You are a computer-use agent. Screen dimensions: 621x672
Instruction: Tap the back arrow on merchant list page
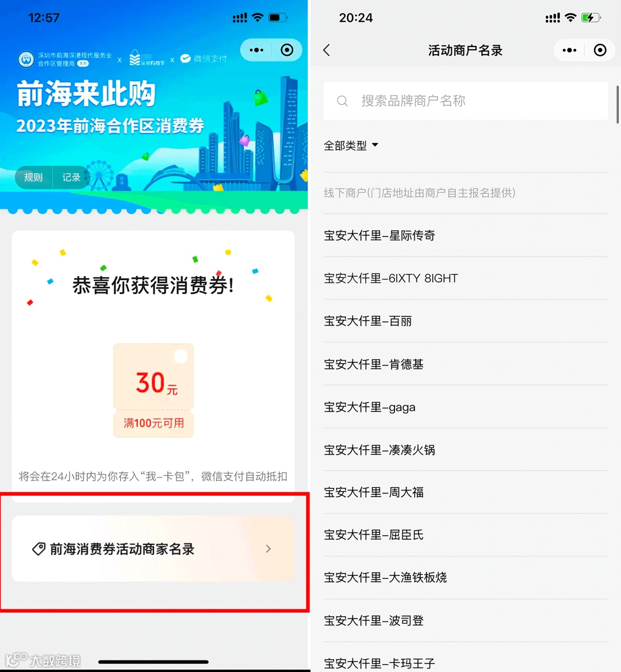tap(327, 50)
